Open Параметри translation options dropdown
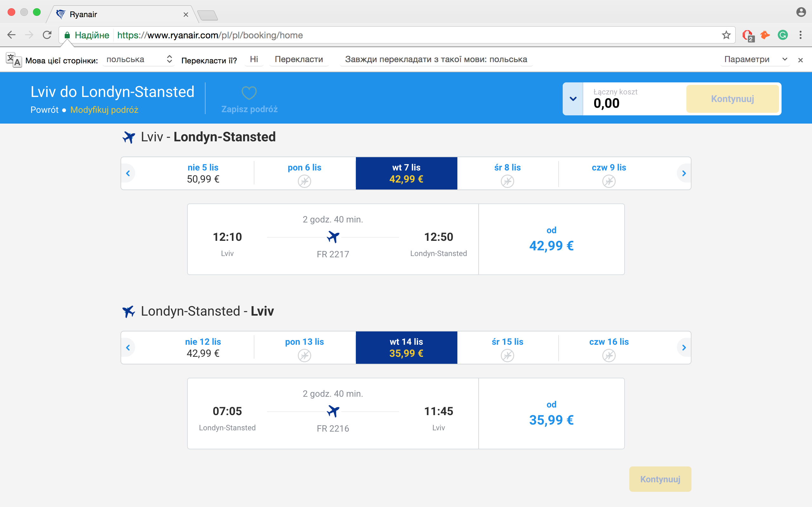This screenshot has width=812, height=507. point(755,60)
